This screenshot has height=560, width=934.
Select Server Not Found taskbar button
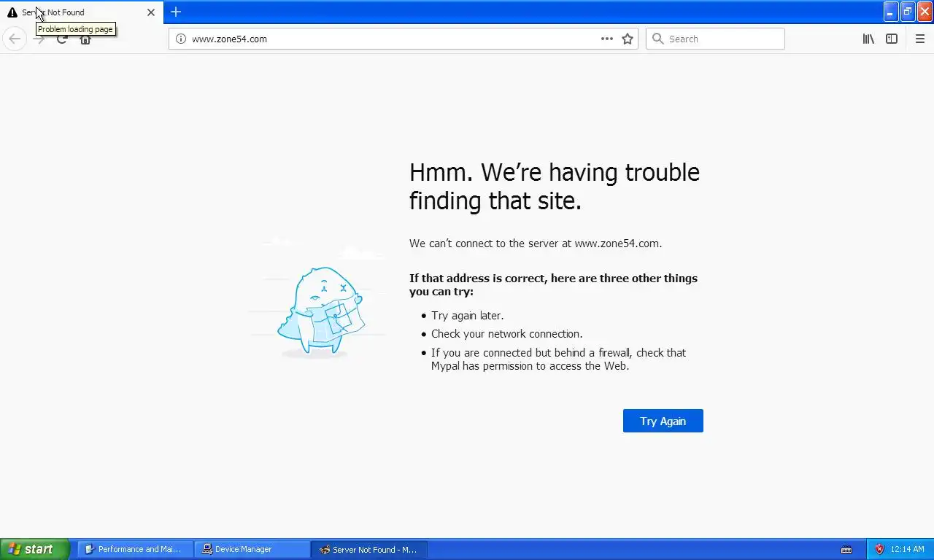tap(368, 549)
